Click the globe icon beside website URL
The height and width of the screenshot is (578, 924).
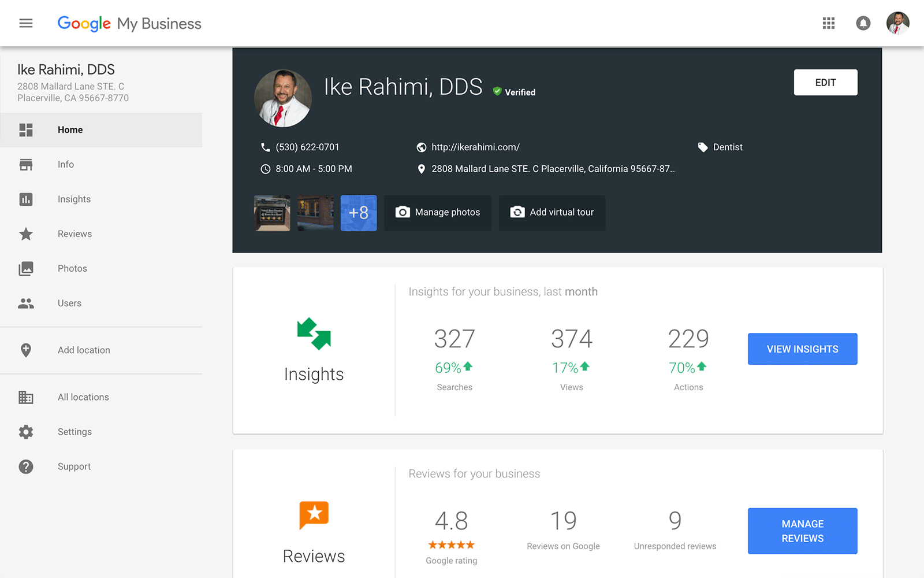coord(422,147)
